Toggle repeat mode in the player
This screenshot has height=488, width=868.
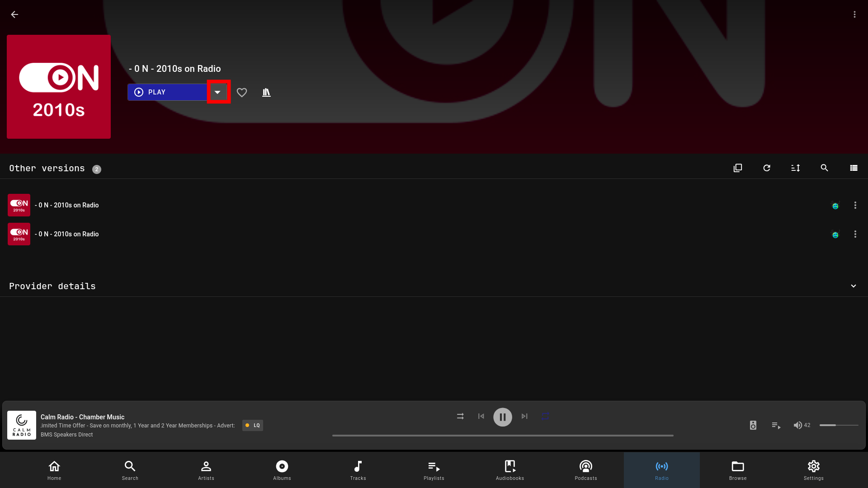tap(546, 416)
